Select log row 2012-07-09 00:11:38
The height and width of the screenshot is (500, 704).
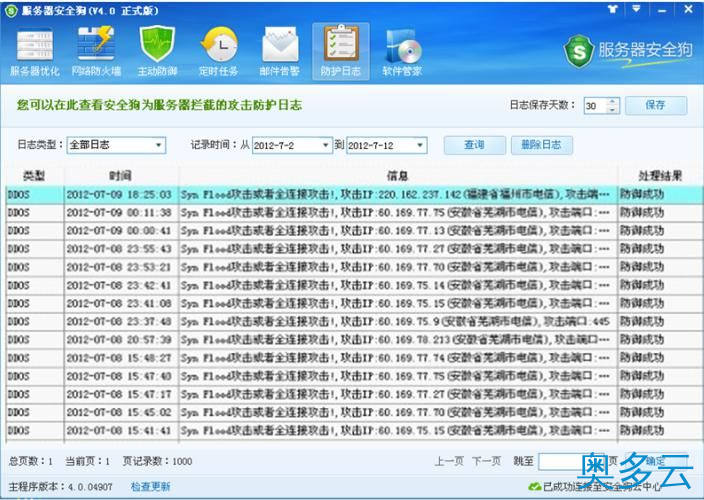coord(353,212)
